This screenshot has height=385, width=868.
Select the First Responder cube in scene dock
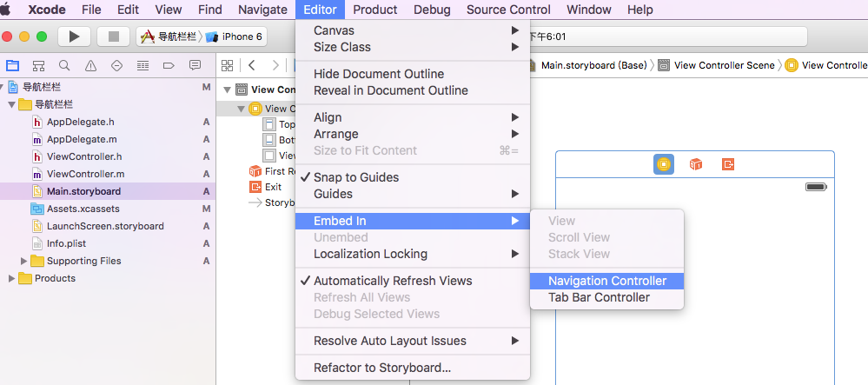pyautogui.click(x=696, y=164)
